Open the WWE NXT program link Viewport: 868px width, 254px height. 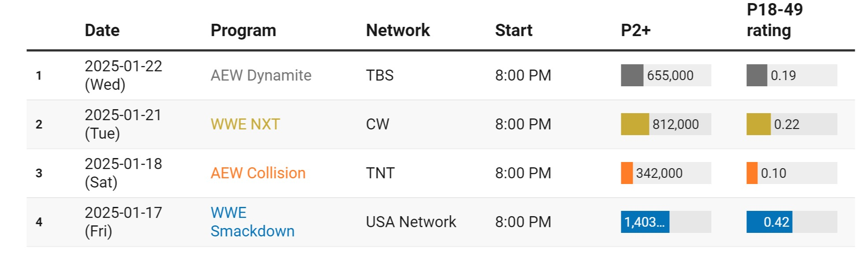245,124
